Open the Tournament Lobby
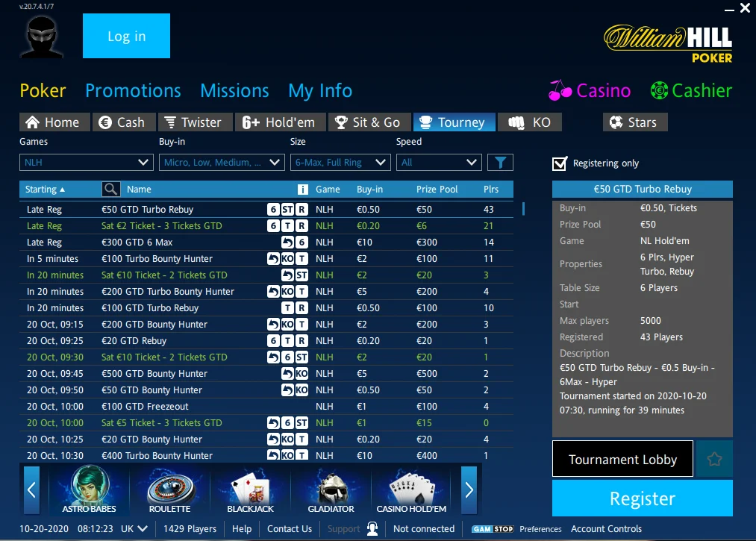Viewport: 756px width, 541px height. point(622,459)
